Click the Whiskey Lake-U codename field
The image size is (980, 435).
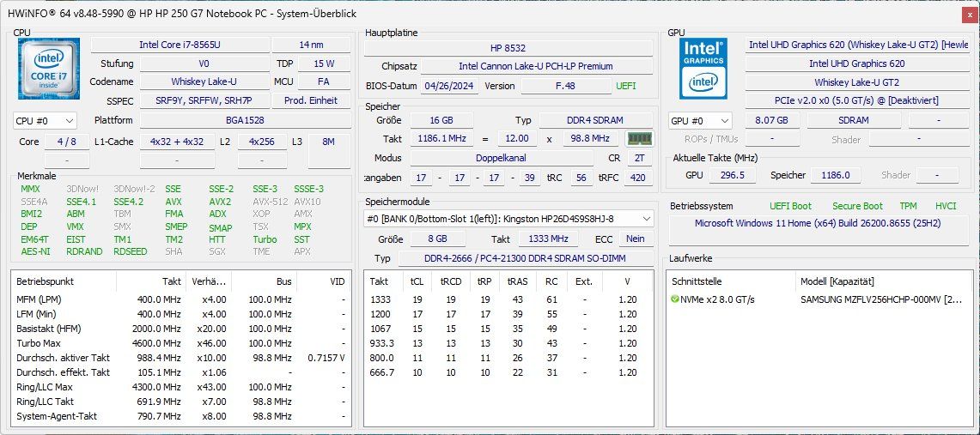pyautogui.click(x=204, y=82)
